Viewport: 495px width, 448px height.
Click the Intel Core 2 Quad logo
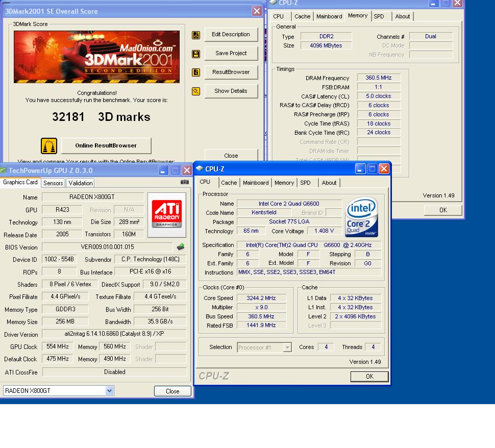coord(361,216)
